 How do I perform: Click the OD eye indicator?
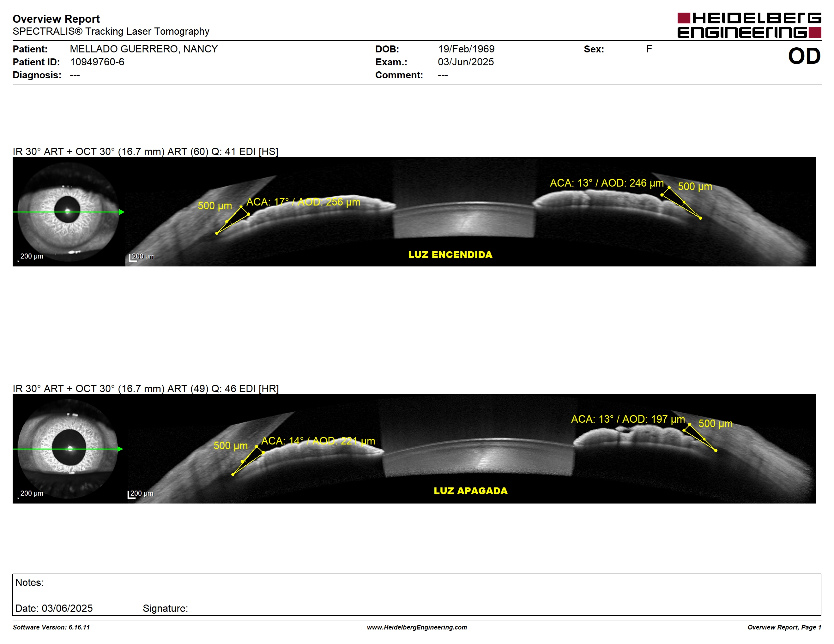pos(804,56)
